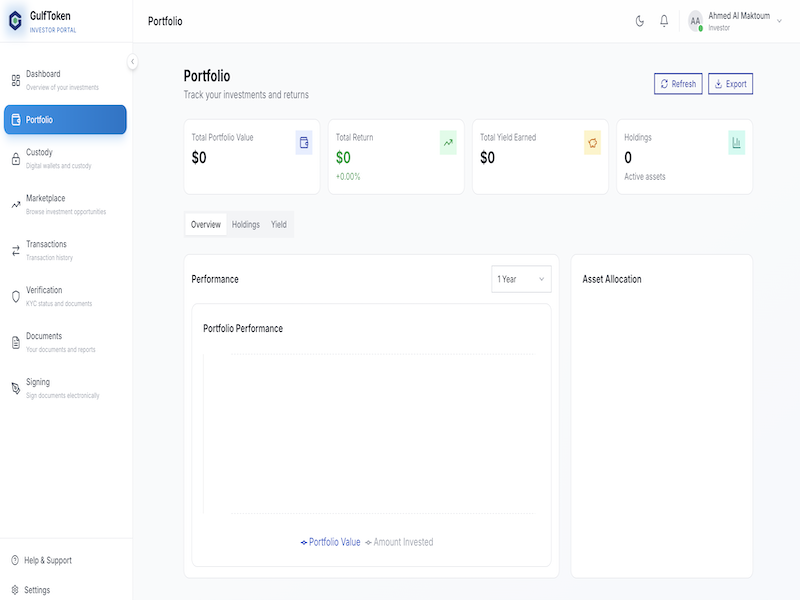
Task: Switch to the Holdings tab
Action: coord(246,224)
